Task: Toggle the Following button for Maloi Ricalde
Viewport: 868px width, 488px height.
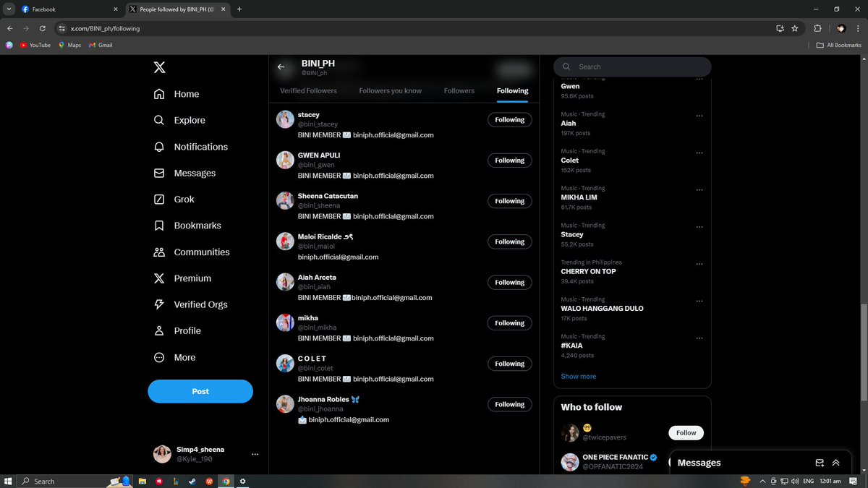Action: [x=510, y=241]
